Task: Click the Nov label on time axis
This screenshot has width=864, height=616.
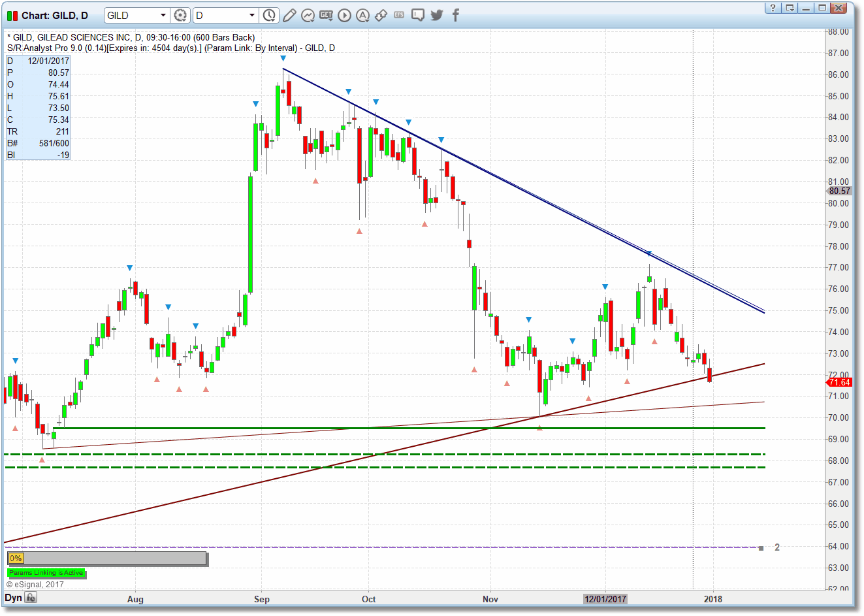Action: click(x=490, y=599)
